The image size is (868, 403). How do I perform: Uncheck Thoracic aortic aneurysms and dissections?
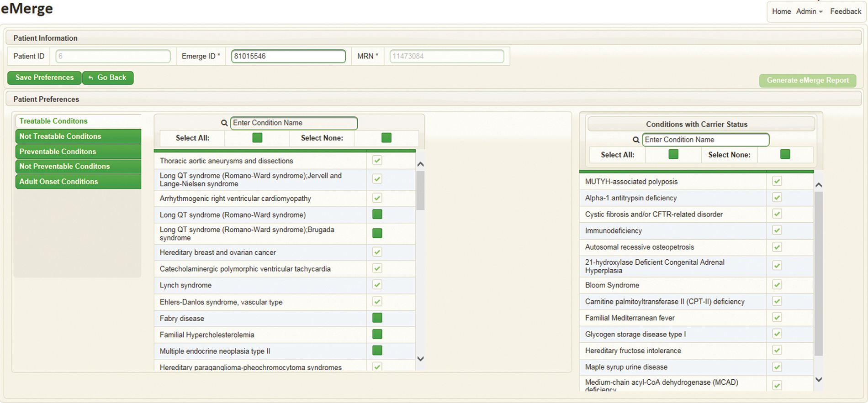pos(377,160)
